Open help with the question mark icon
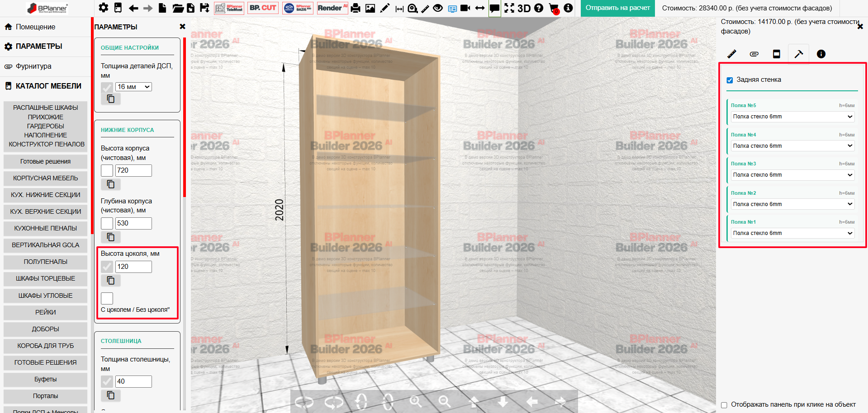 (538, 8)
